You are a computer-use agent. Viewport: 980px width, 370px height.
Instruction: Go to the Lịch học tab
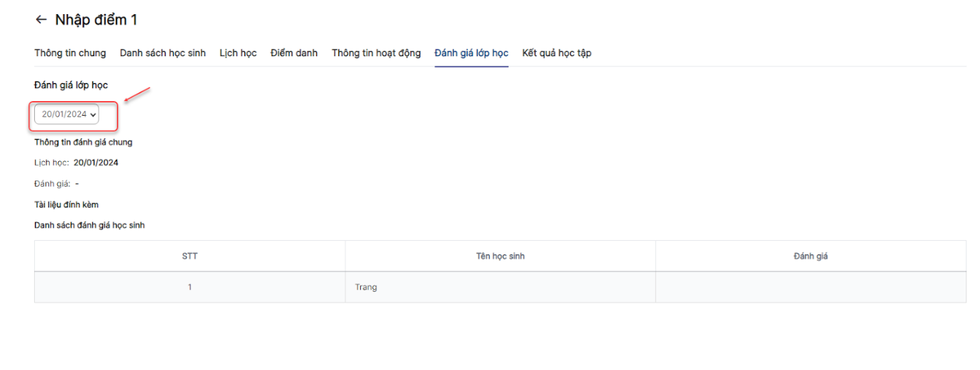pos(238,53)
